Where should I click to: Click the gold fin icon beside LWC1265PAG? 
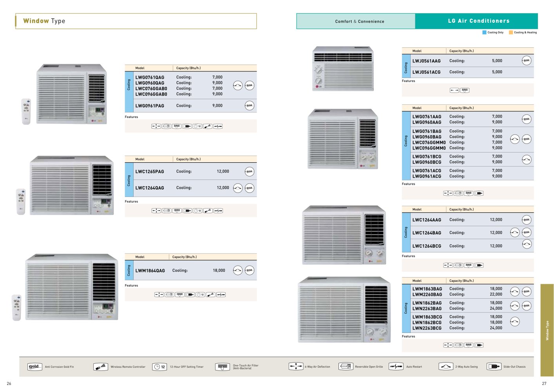click(250, 172)
